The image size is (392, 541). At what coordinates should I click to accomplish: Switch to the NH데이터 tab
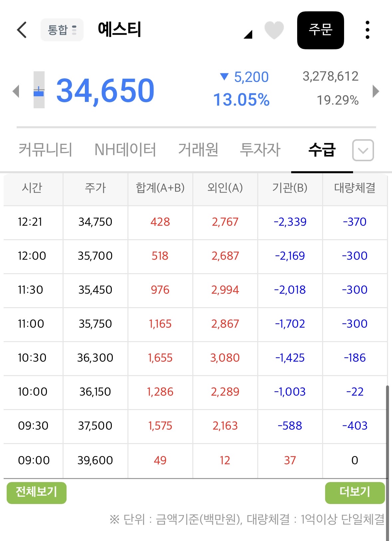pos(125,150)
